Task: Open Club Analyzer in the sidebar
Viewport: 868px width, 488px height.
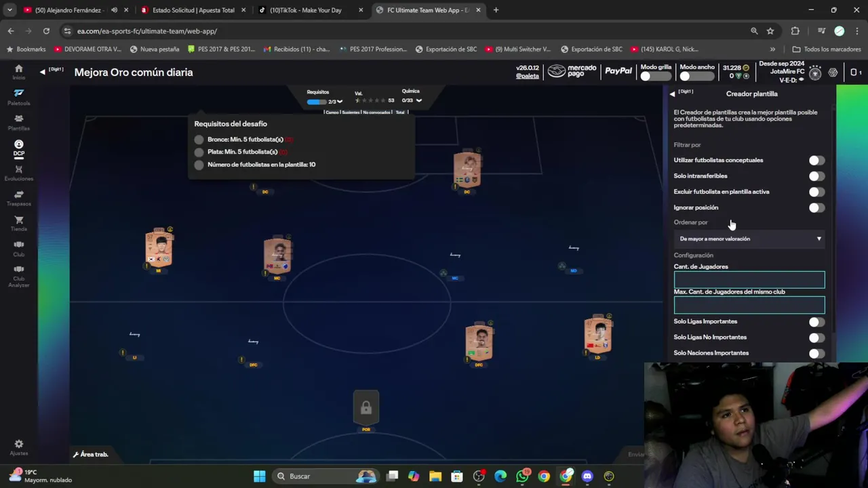Action: point(18,277)
